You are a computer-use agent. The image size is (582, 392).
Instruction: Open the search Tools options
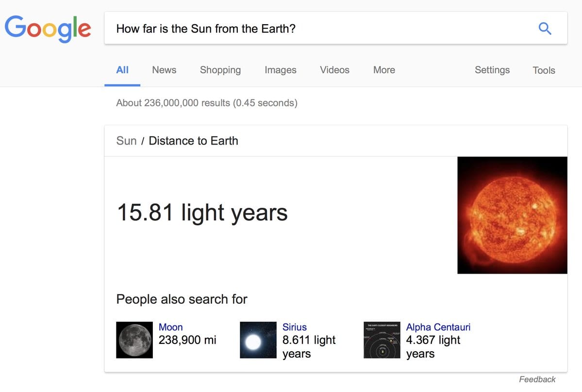(x=544, y=70)
